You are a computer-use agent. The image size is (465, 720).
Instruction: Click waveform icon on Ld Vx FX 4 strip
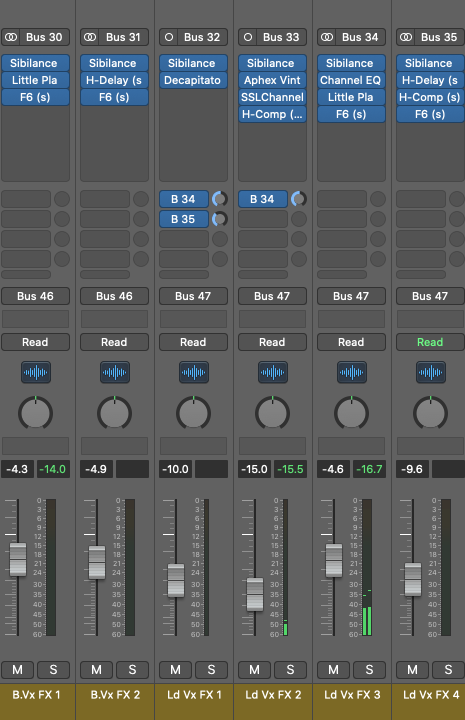pyautogui.click(x=431, y=372)
